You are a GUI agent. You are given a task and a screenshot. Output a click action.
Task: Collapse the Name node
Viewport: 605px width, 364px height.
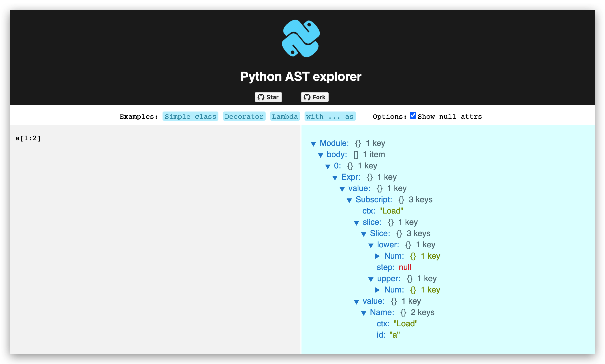pos(364,313)
